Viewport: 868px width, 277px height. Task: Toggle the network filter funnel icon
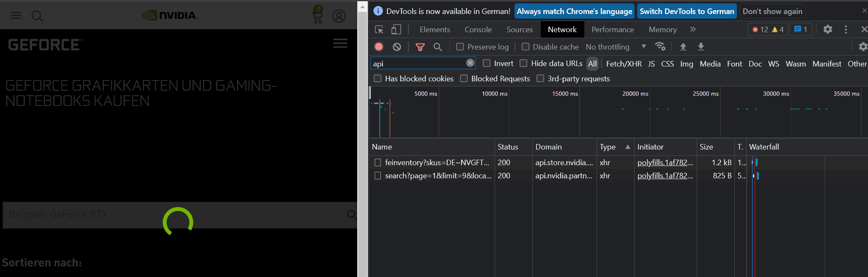[420, 47]
